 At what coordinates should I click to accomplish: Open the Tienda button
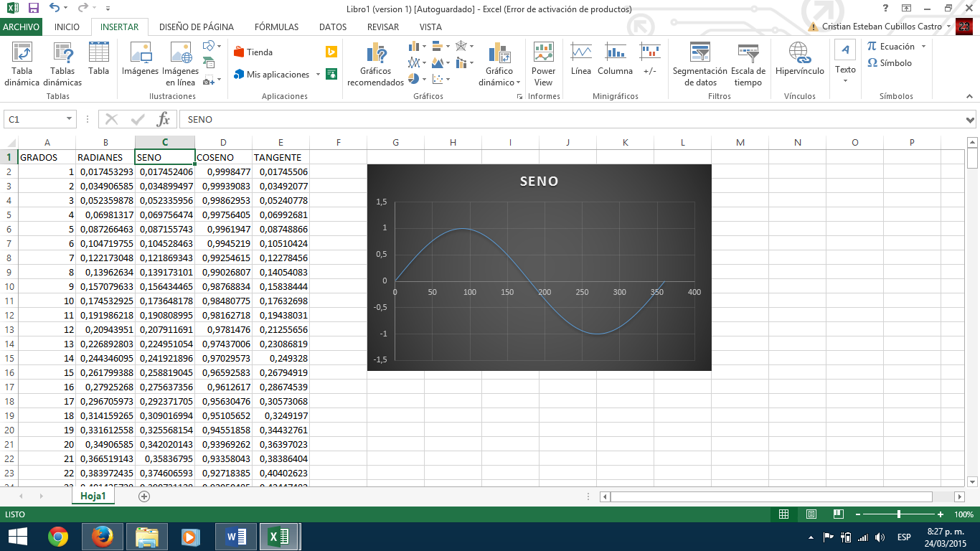point(255,52)
